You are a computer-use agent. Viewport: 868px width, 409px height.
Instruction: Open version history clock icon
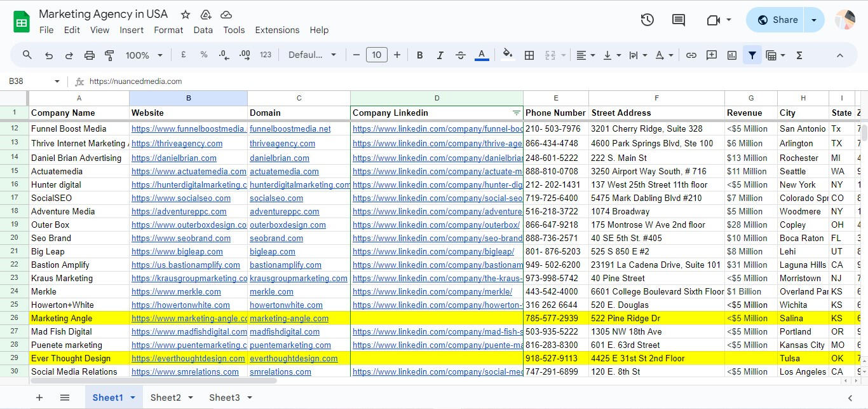(x=647, y=20)
